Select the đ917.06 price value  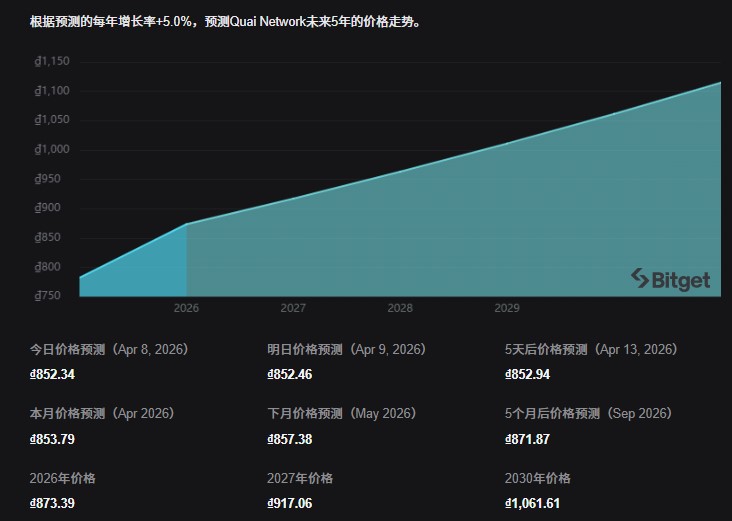(x=290, y=503)
